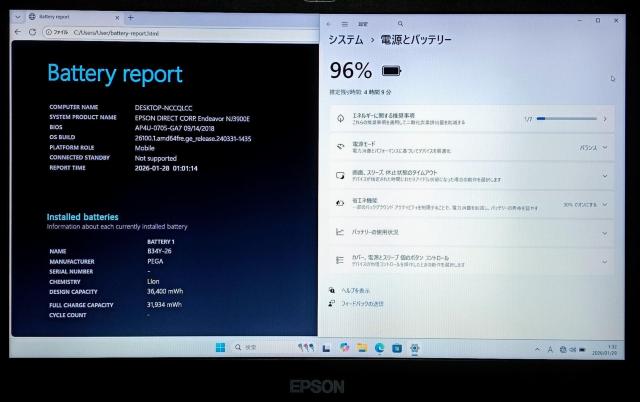Expand the battery usage section

(604, 232)
